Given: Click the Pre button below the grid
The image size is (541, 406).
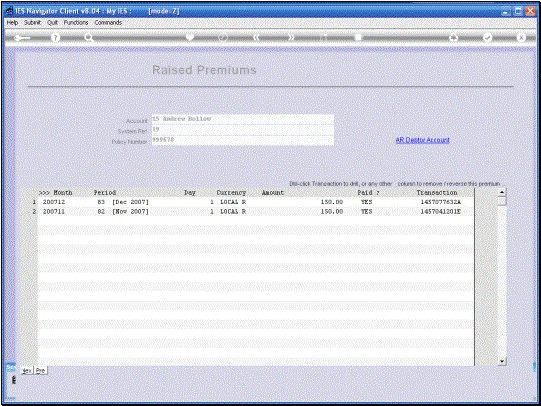Looking at the screenshot, I should 40,371.
